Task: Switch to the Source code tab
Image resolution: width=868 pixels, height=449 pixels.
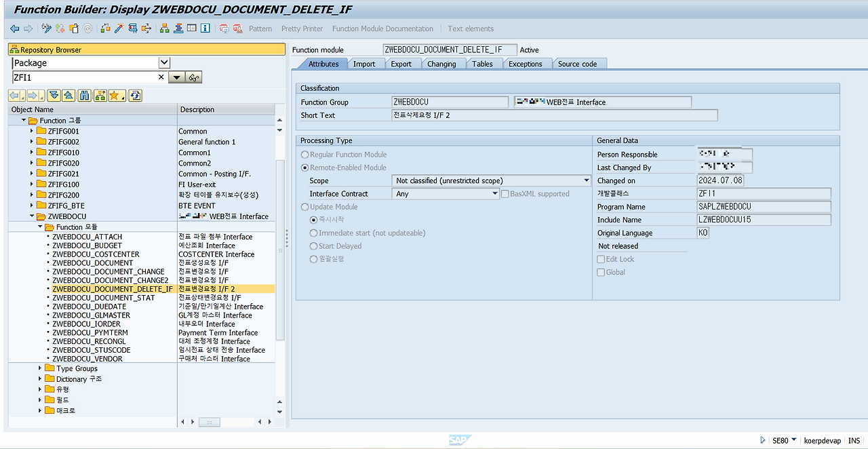Action: tap(578, 63)
